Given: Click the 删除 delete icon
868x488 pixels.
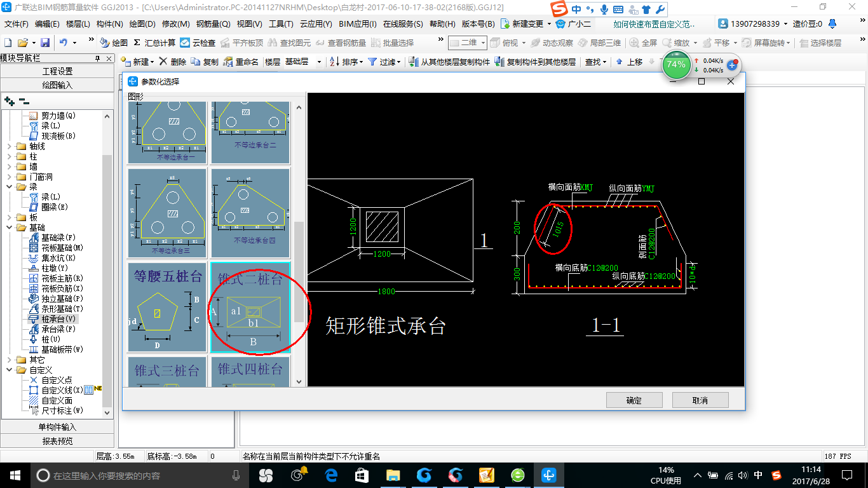Looking at the screenshot, I should point(163,62).
